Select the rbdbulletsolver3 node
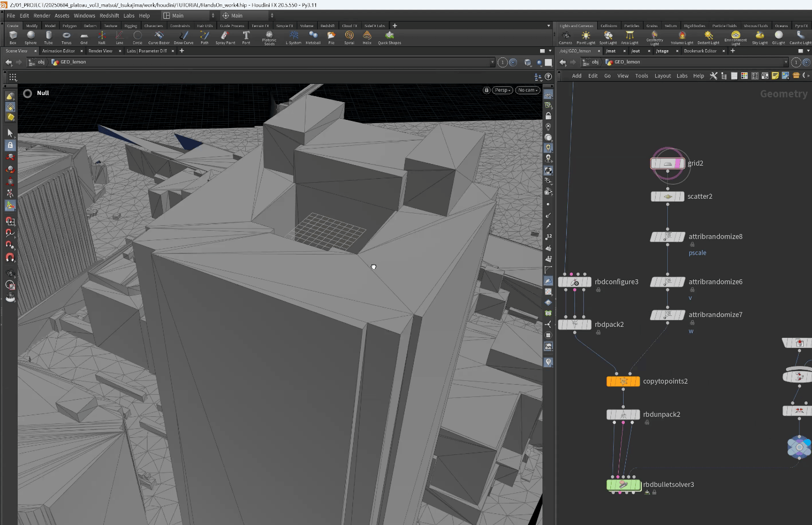Image resolution: width=812 pixels, height=525 pixels. (x=623, y=485)
